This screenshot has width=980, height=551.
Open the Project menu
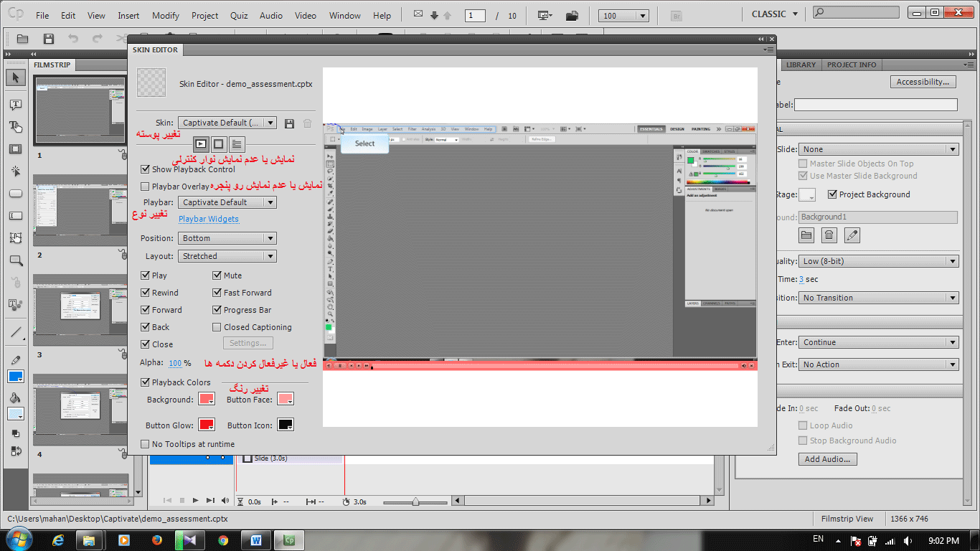(204, 15)
